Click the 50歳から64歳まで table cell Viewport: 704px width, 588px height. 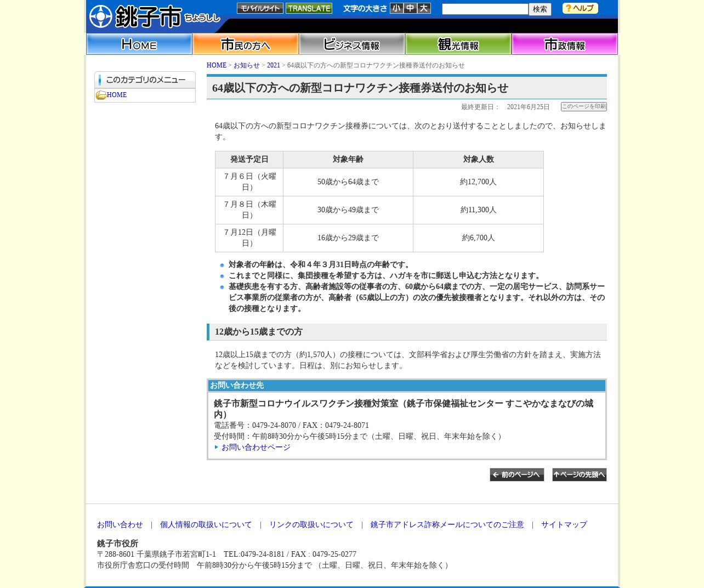click(348, 182)
